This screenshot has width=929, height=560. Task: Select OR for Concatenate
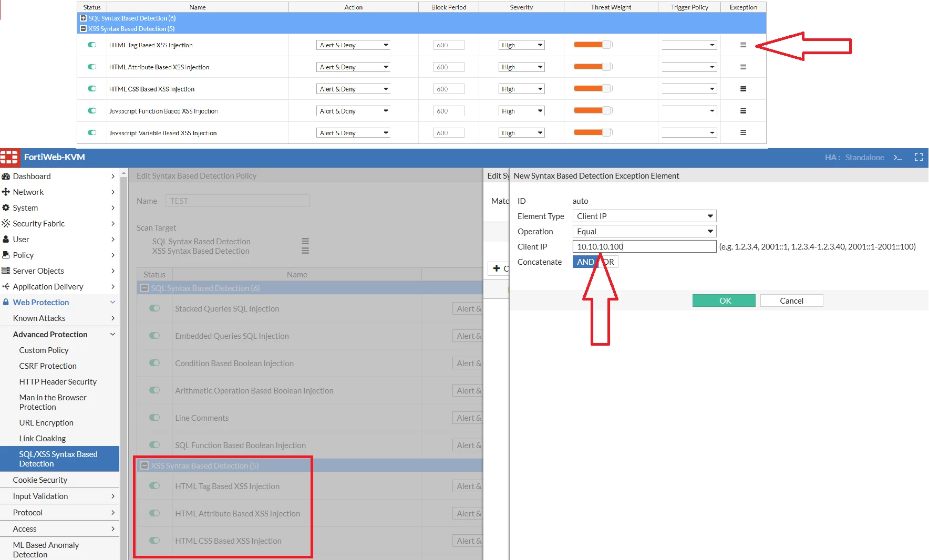click(x=608, y=262)
